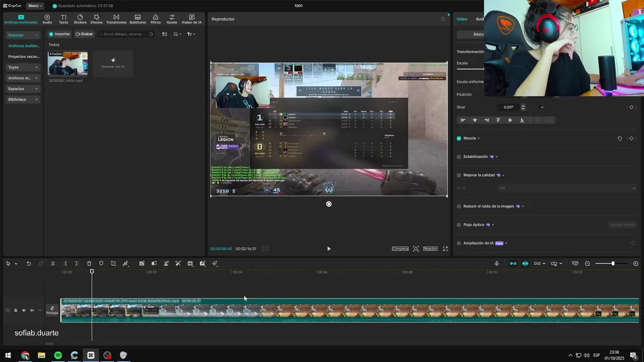Screen dimensions: 644x362
Task: Enable Reducir el ruido de la imagen
Action: coord(459,206)
